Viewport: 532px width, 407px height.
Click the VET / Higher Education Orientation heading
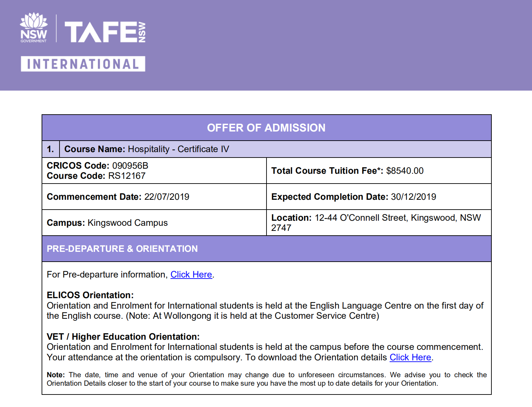(x=123, y=337)
